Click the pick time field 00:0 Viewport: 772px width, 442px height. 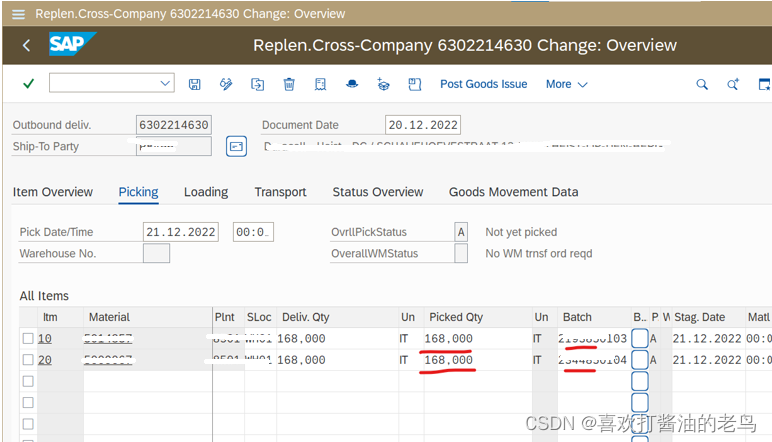pyautogui.click(x=253, y=232)
